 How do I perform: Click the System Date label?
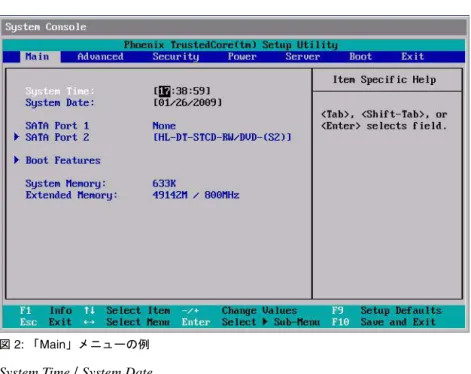pos(60,103)
